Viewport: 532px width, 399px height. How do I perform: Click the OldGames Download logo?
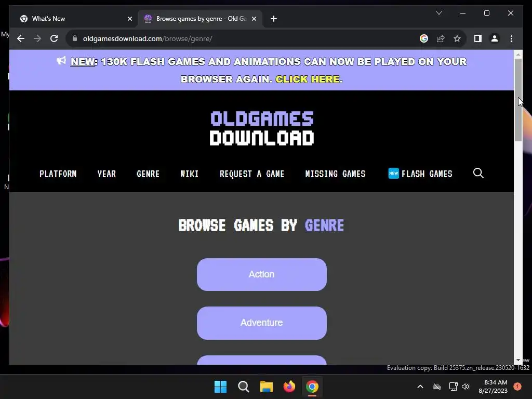(262, 128)
